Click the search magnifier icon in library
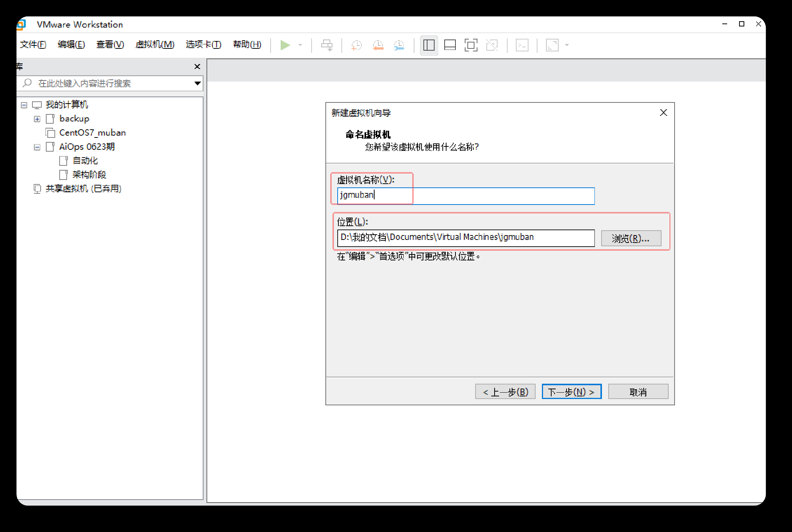792x532 pixels. click(27, 83)
